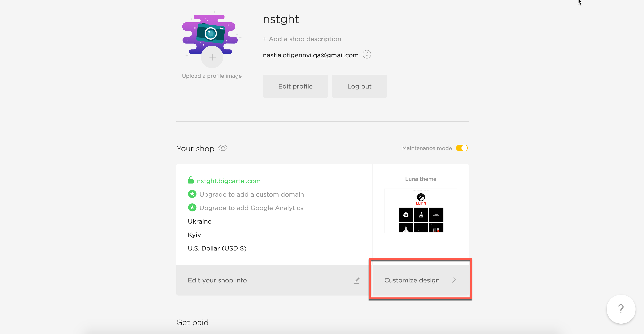Viewport: 644px width, 334px height.
Task: Select the Customize design option
Action: click(x=421, y=280)
